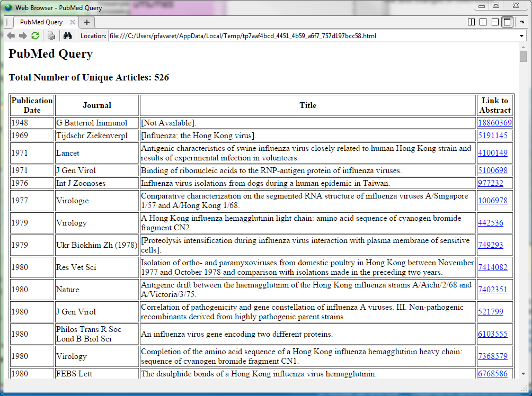This screenshot has height=396, width=532.
Task: Click Total Number of Unique Articles text
Action: (x=89, y=77)
